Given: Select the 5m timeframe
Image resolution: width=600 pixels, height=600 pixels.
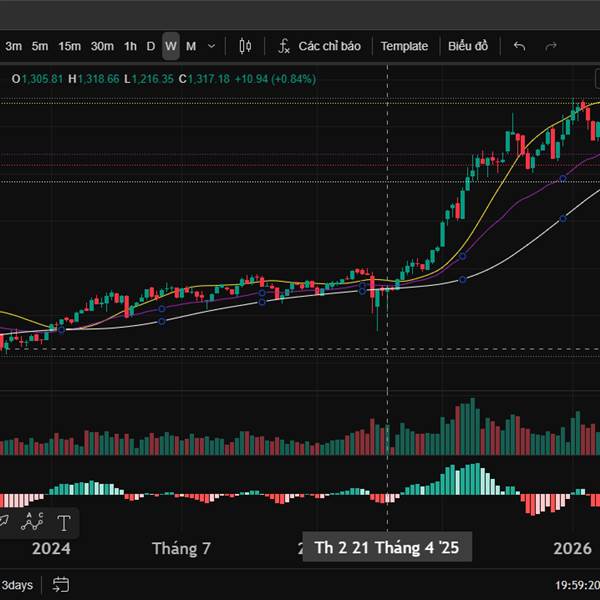Looking at the screenshot, I should point(40,46).
